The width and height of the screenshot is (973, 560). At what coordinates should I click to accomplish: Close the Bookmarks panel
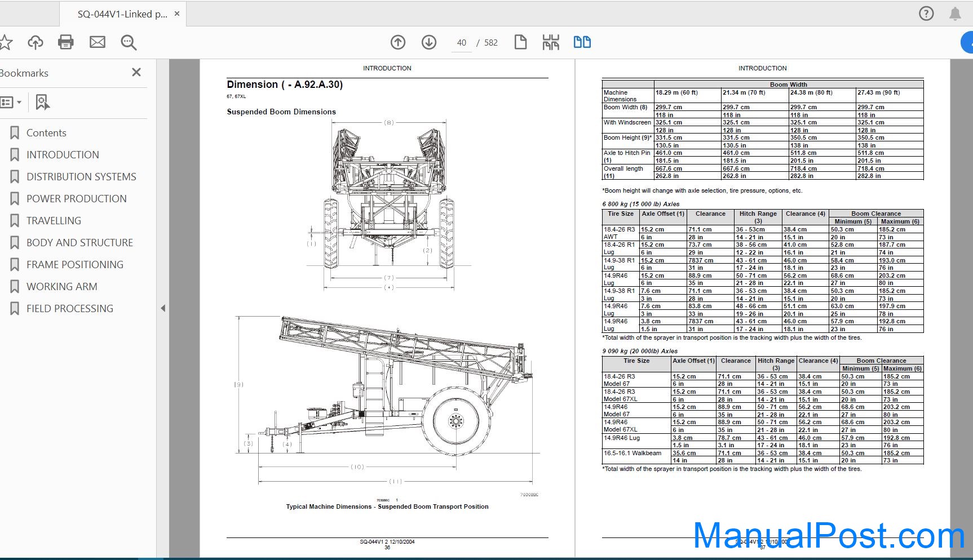[136, 72]
